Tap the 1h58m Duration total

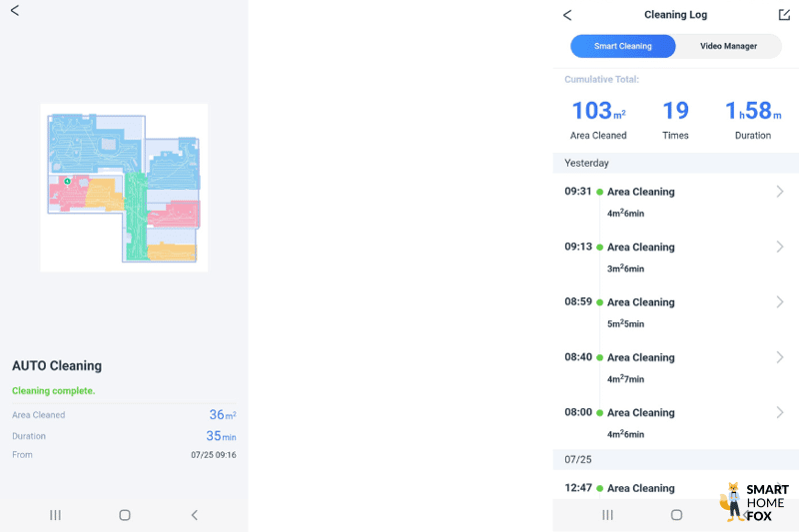click(x=752, y=119)
